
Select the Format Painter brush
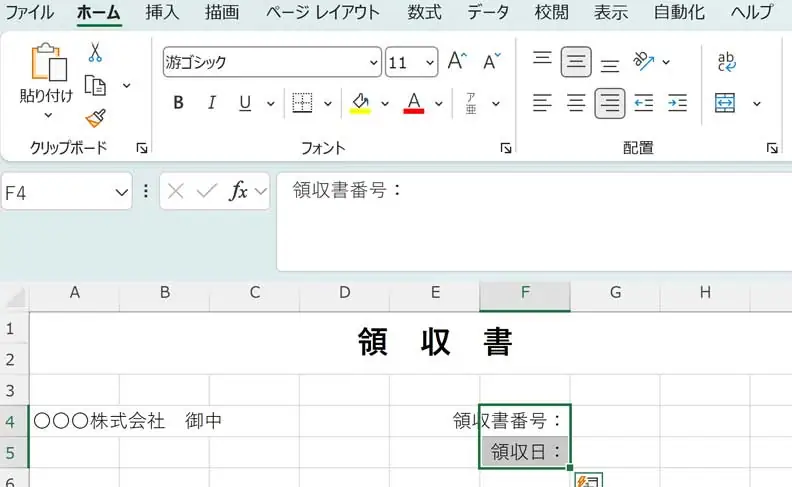[x=95, y=118]
